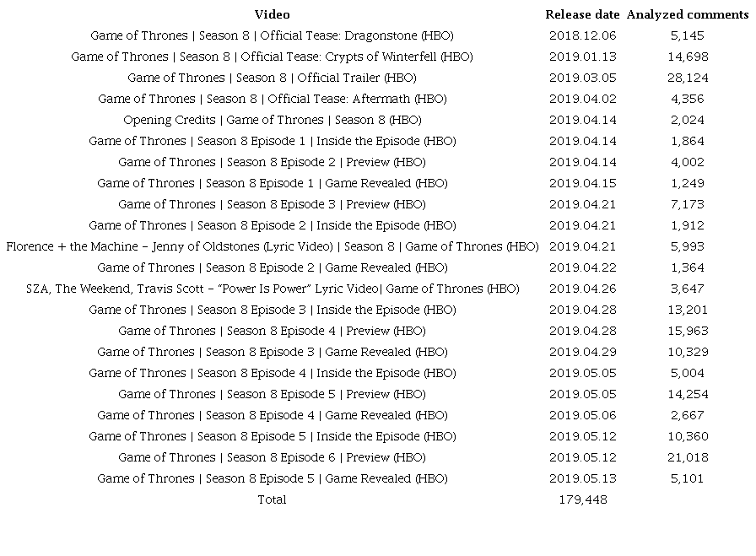Image resolution: width=756 pixels, height=556 pixels.
Task: Select the Total row label
Action: point(272,499)
